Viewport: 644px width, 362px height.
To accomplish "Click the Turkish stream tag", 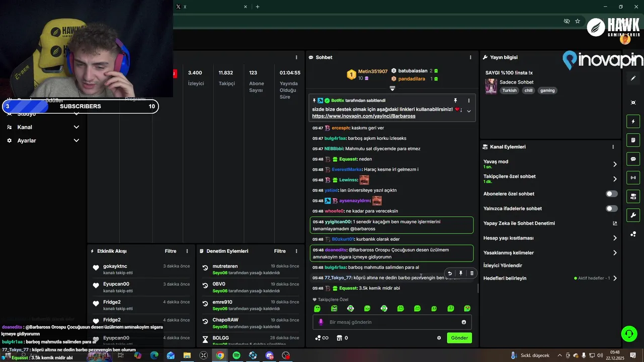I will coord(509,90).
